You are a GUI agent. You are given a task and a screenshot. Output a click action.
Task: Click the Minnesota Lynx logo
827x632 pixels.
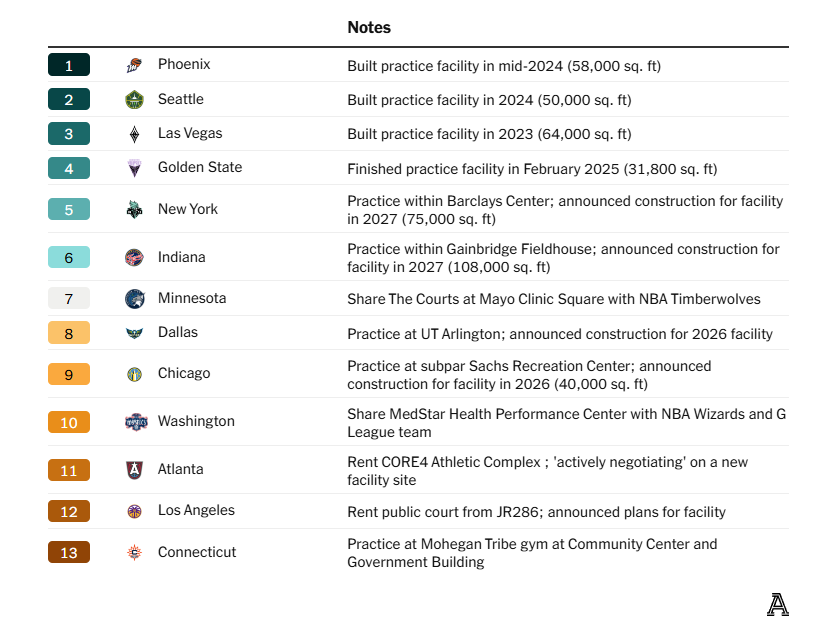tap(135, 298)
